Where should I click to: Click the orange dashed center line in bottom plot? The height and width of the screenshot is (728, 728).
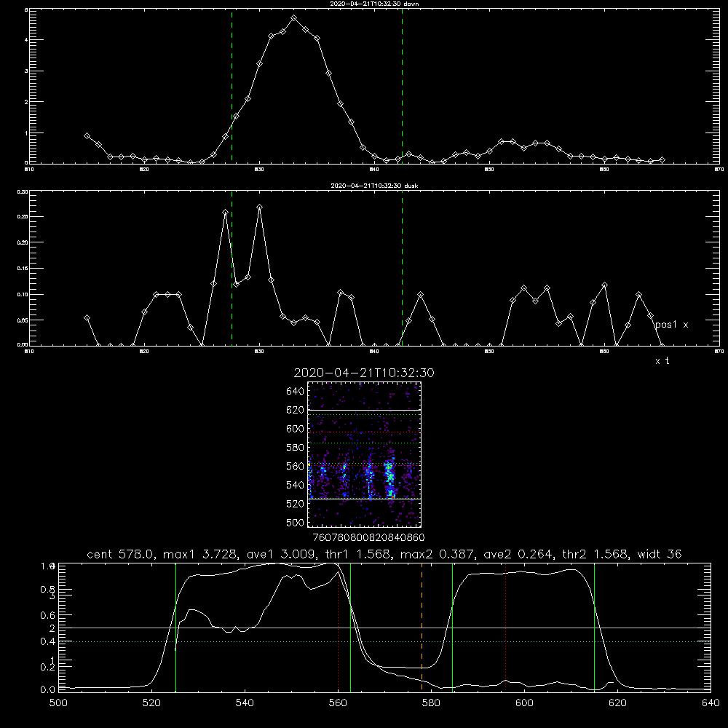[x=422, y=627]
